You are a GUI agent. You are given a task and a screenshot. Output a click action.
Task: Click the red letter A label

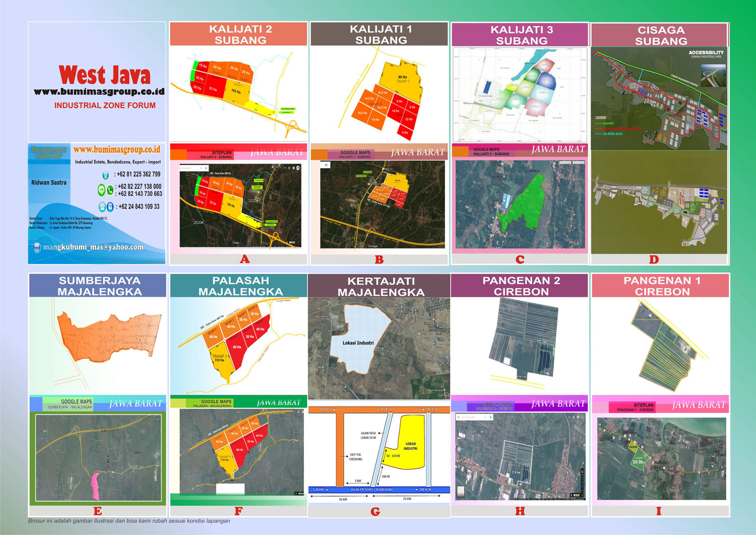coord(245,259)
